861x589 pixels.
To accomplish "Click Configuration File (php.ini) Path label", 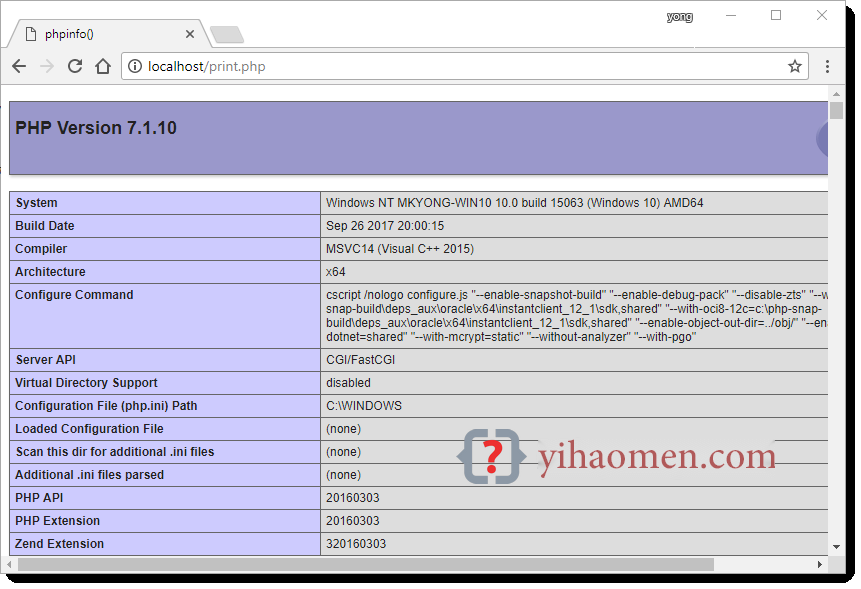I will pyautogui.click(x=106, y=406).
